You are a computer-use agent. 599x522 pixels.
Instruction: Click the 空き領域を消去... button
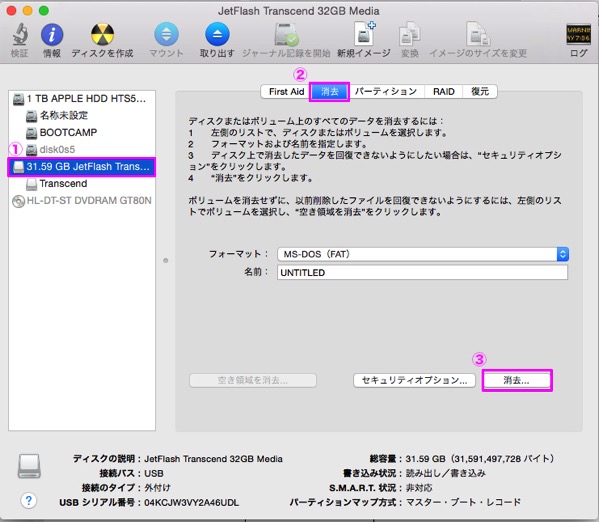click(x=253, y=380)
